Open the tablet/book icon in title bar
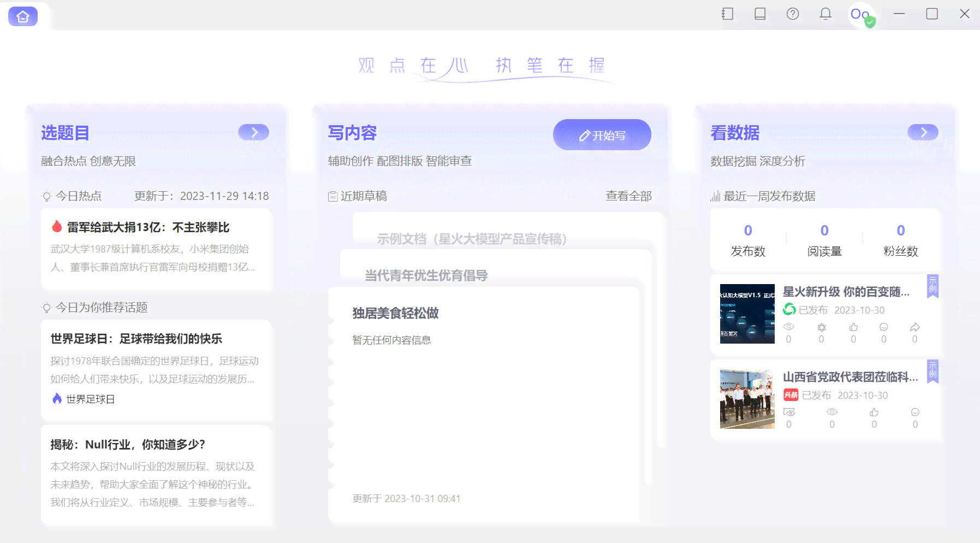Screen dimensions: 980x543 tap(760, 14)
